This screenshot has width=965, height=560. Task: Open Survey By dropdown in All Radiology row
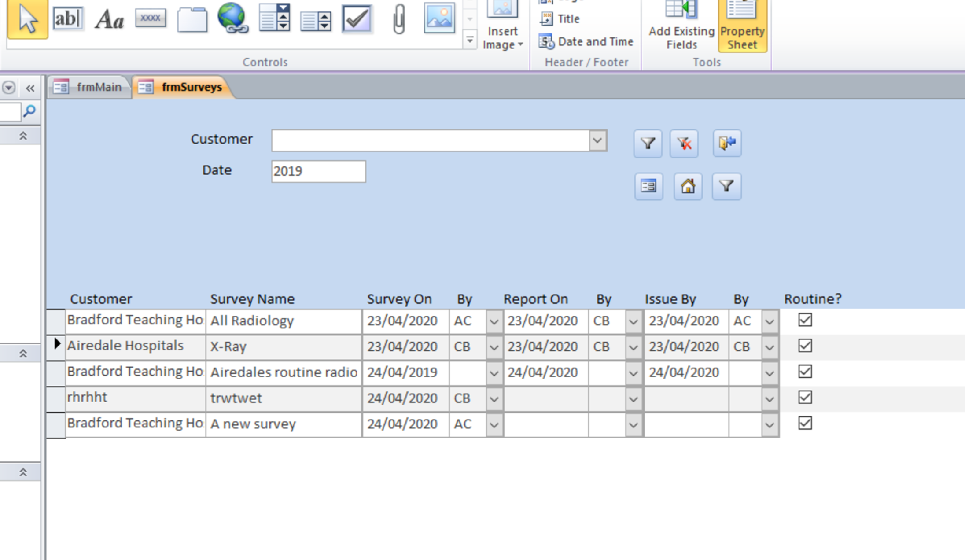tap(494, 321)
